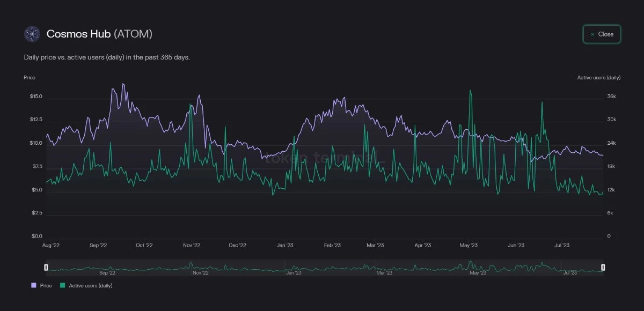Click the Price left axis title
Screen dimensions: 644x311
[30, 78]
